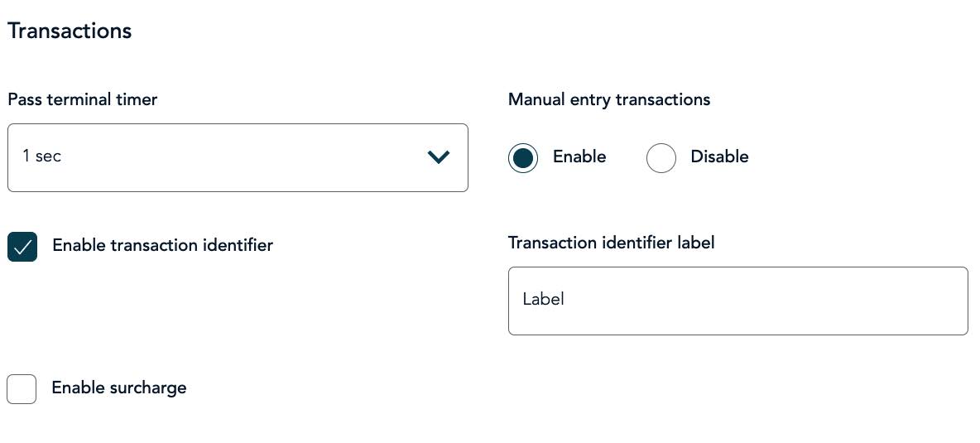Click the "Enable surcharge" label text
Image resolution: width=980 pixels, height=443 pixels.
[119, 388]
